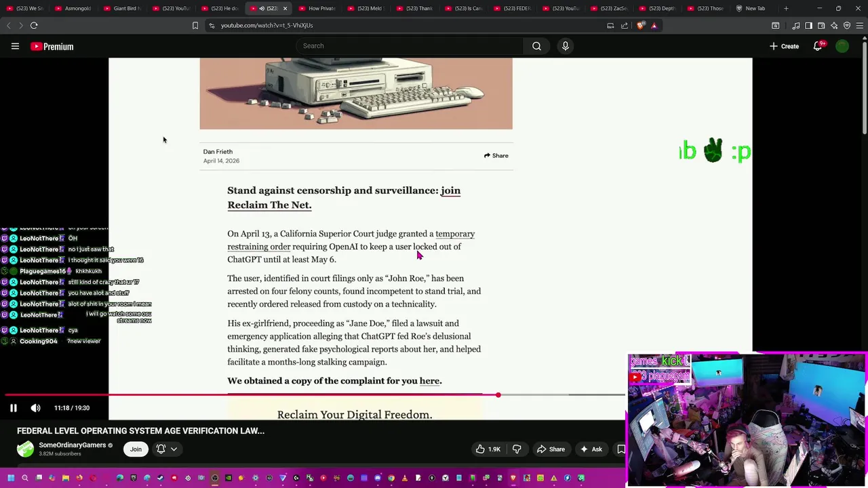This screenshot has width=868, height=488.
Task: Go to YouTube Premium home logo
Action: (x=52, y=46)
